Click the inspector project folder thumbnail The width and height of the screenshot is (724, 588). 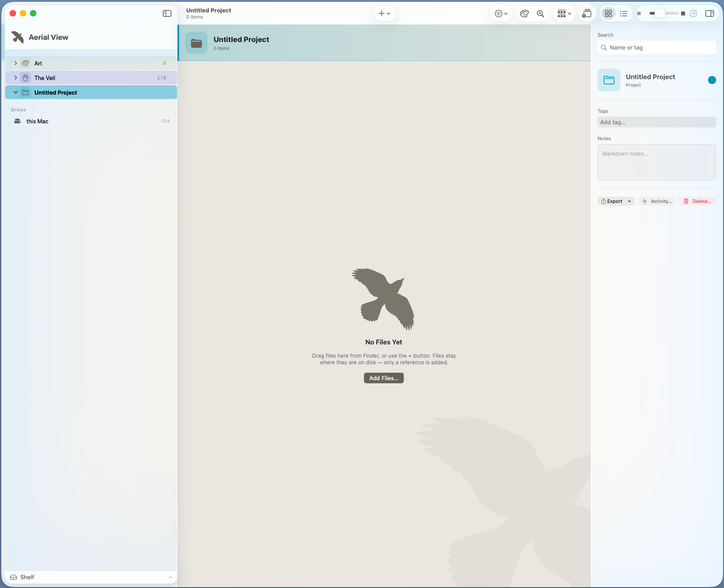609,80
